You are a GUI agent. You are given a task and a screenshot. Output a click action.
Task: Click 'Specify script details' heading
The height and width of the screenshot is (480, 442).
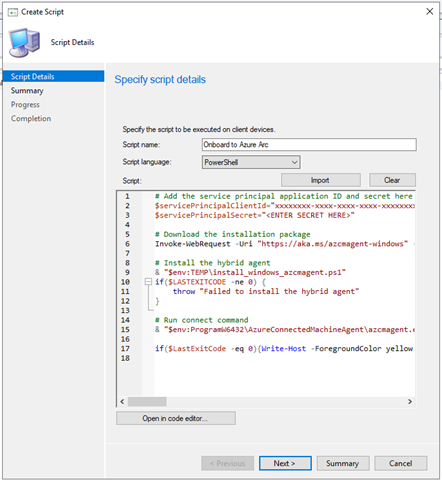pos(160,80)
